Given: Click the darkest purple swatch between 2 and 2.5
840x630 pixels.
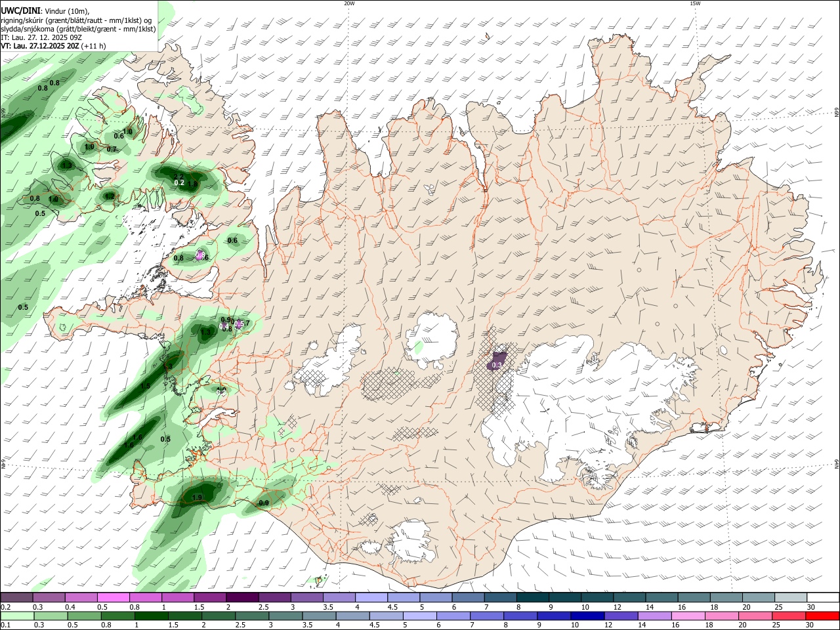Looking at the screenshot, I should click(x=241, y=598).
